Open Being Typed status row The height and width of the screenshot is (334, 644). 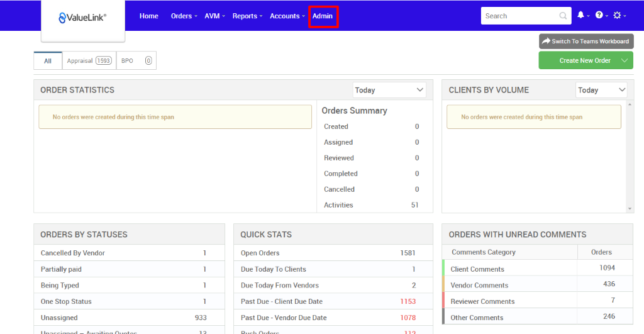coord(130,285)
